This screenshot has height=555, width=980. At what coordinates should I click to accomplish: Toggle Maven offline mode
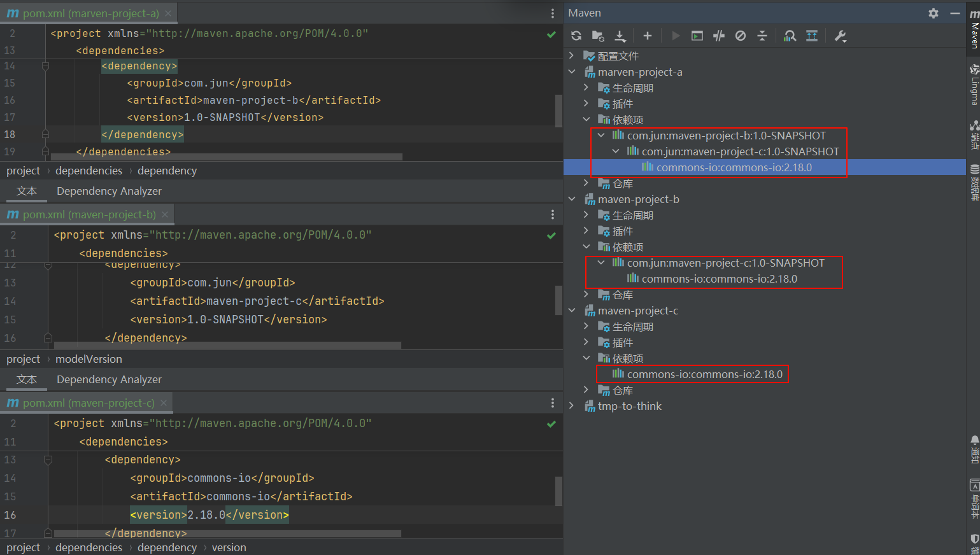click(719, 36)
